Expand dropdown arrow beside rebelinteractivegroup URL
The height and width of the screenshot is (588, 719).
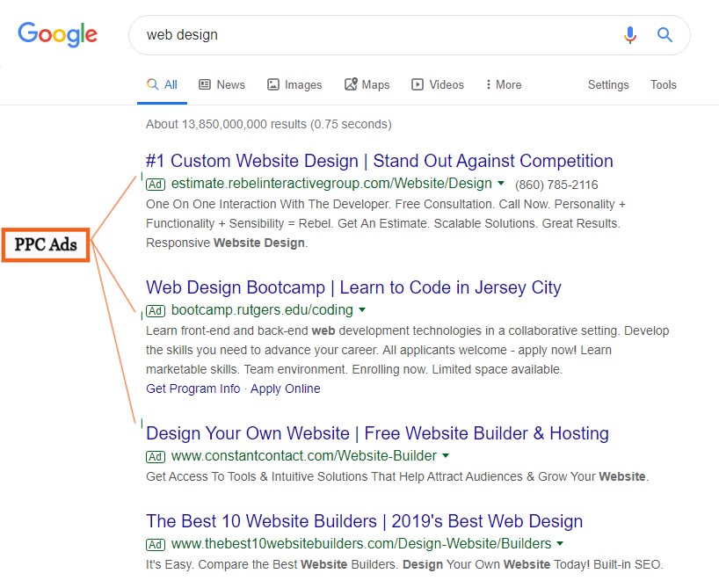click(501, 183)
